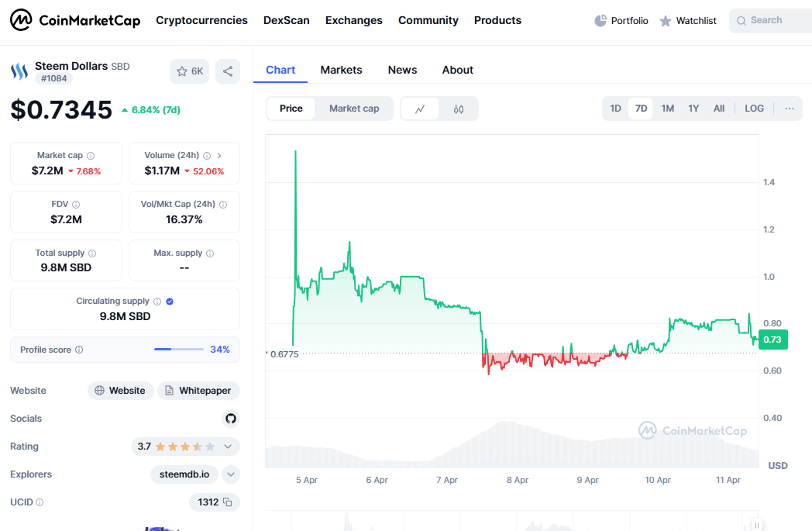
Task: Click Circulating supply info icon
Action: pos(157,301)
